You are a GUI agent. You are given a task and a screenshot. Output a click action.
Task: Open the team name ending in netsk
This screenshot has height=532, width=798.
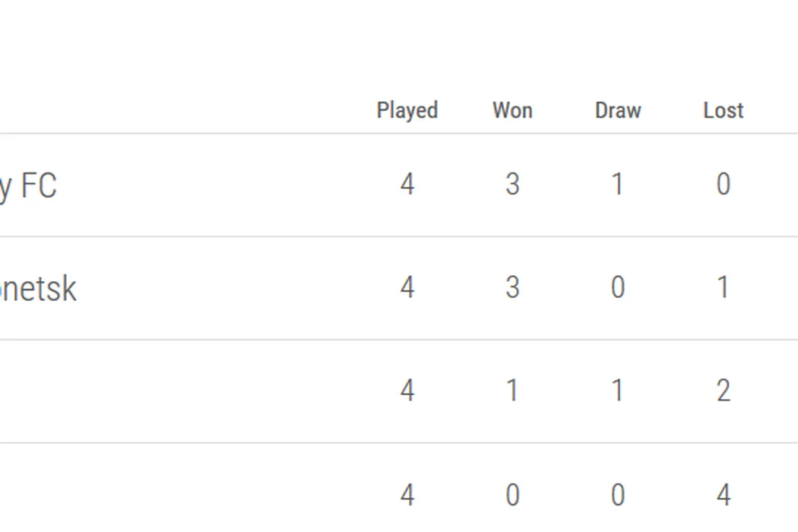pyautogui.click(x=38, y=289)
